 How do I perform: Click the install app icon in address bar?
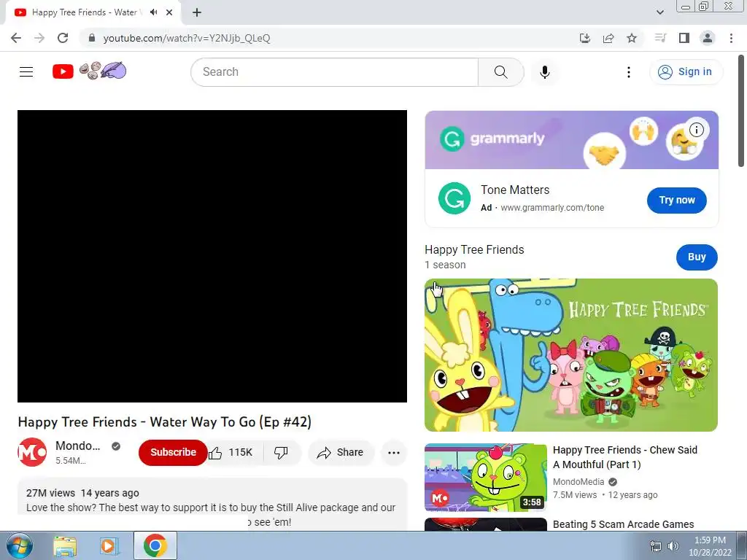tap(584, 38)
